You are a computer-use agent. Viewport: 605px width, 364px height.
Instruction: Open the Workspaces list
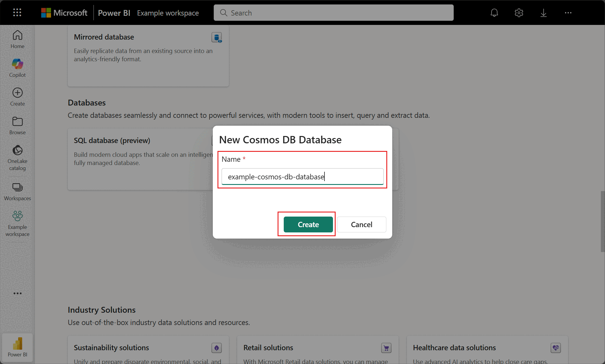coord(17,192)
